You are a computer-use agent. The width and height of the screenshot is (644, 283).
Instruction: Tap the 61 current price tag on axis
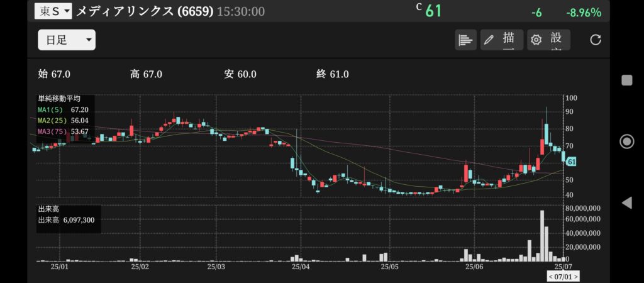[x=571, y=162]
